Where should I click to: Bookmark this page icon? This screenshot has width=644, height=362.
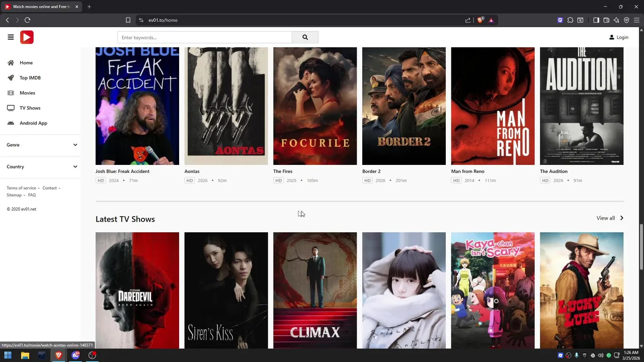tap(128, 20)
